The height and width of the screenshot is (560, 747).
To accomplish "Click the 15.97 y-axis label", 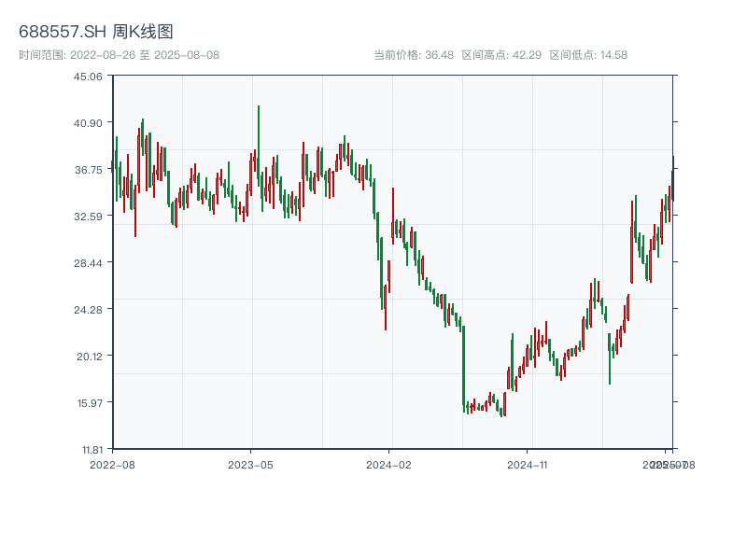I will pos(90,403).
